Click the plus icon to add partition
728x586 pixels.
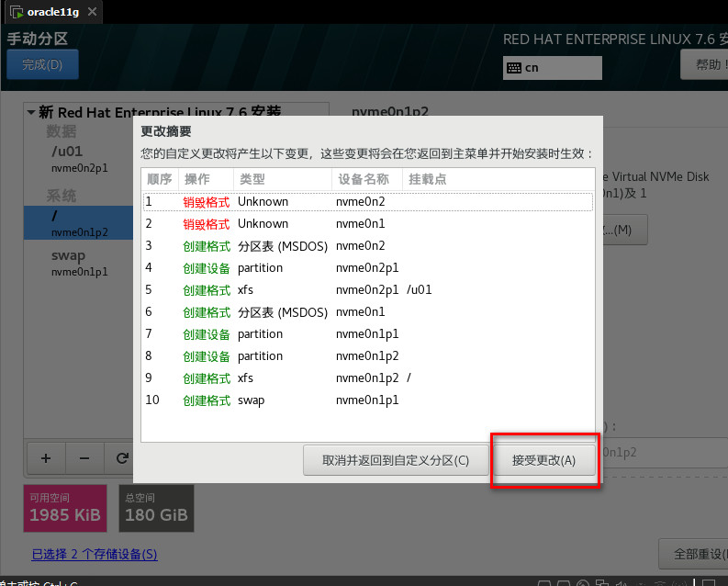pyautogui.click(x=46, y=457)
